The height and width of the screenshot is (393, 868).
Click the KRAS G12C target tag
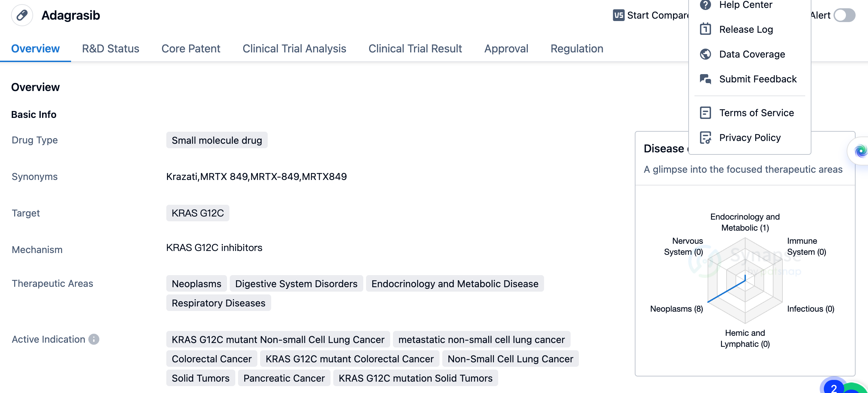pos(198,213)
